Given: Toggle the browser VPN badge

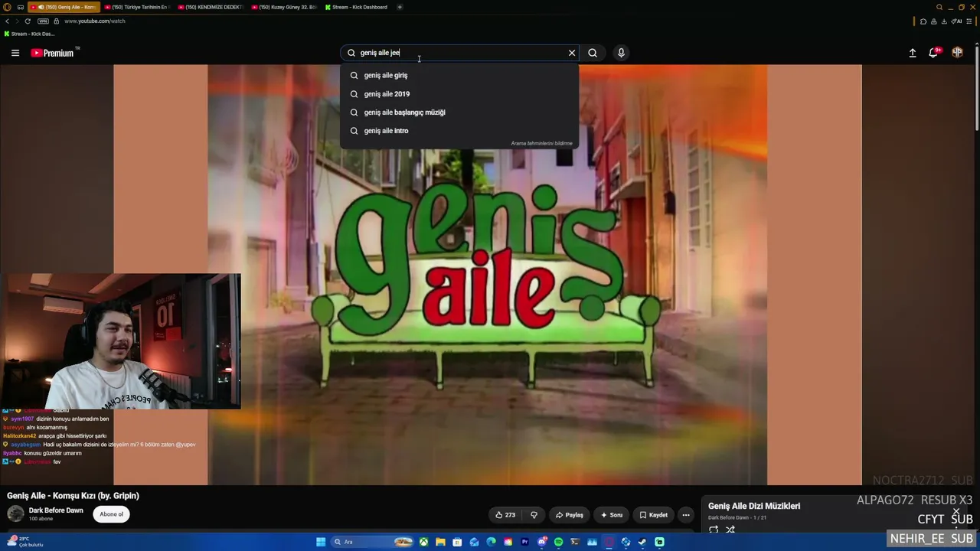Looking at the screenshot, I should 43,21.
